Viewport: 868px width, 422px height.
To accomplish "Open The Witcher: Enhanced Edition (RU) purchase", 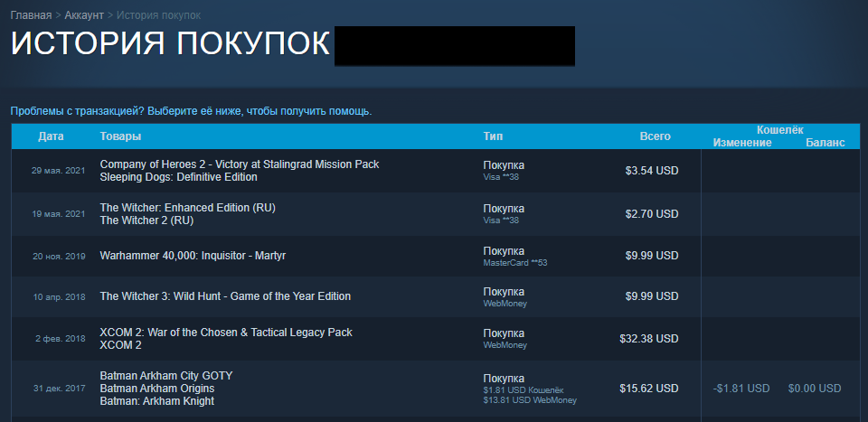I will pyautogui.click(x=188, y=208).
